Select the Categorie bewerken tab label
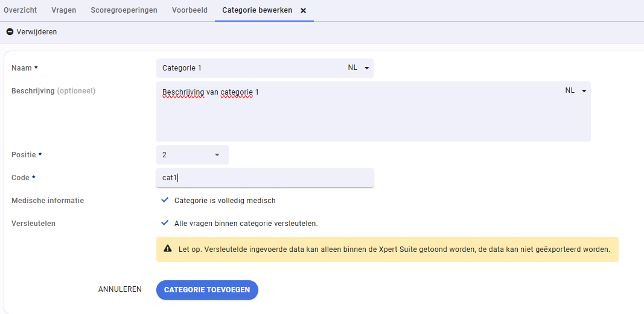This screenshot has height=314, width=644. click(257, 10)
